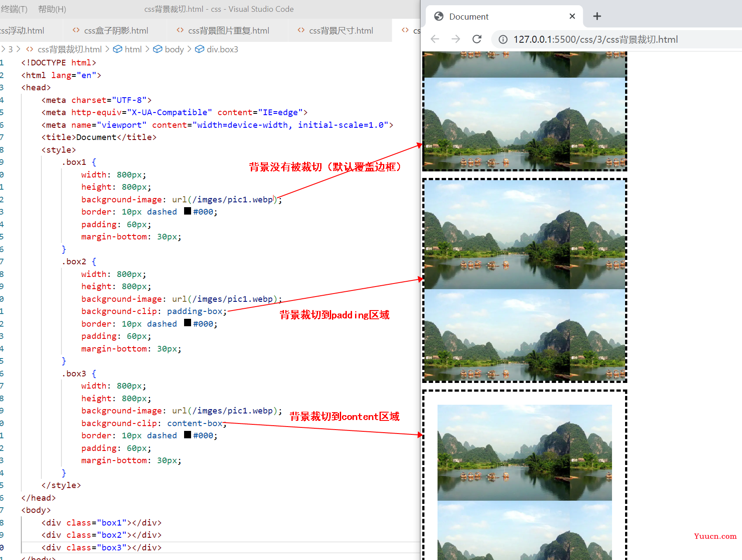742x560 pixels.
Task: Click the cube icon before body breadcrumb
Action: pos(157,49)
